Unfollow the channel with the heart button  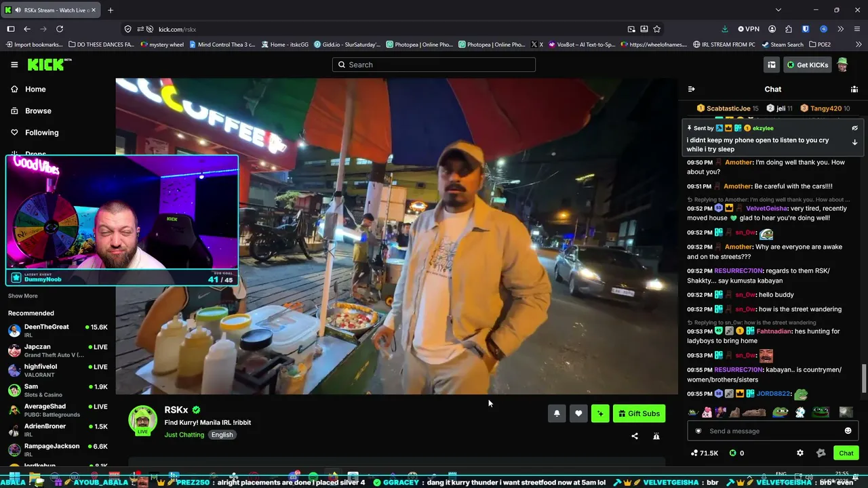pos(578,413)
